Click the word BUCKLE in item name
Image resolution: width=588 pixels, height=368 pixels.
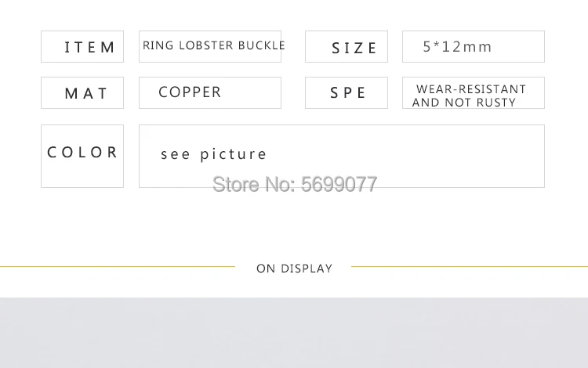tap(261, 45)
